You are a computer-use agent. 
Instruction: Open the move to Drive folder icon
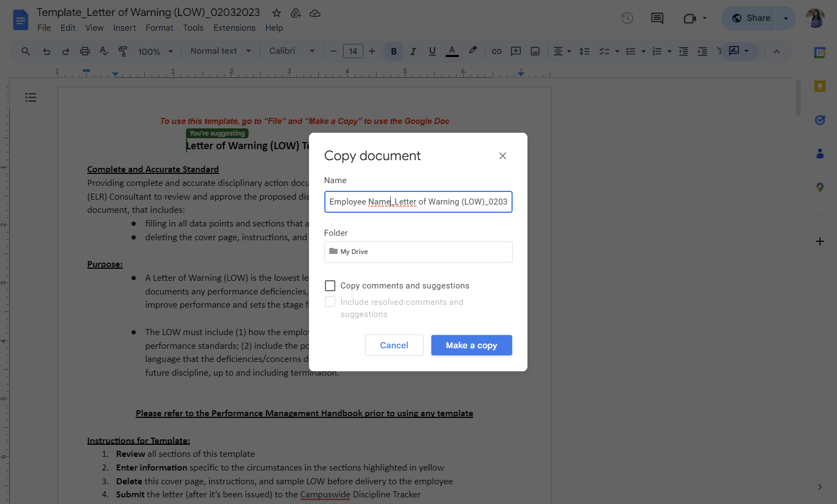296,13
